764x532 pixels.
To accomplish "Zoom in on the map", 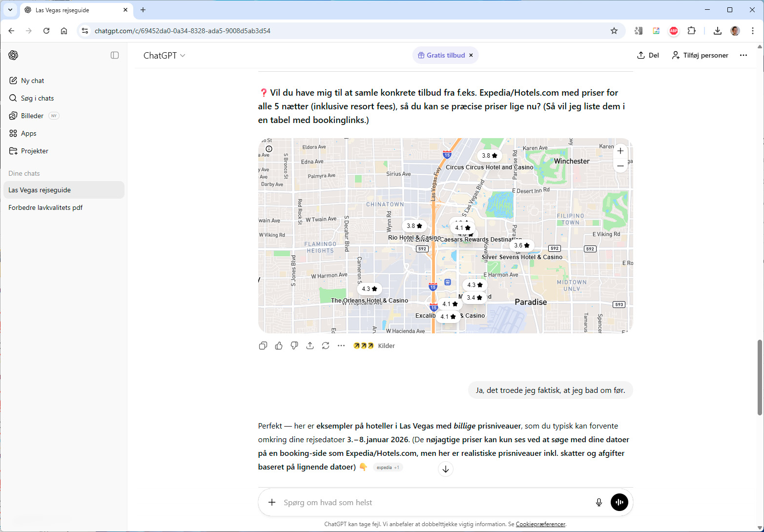I will pos(620,151).
